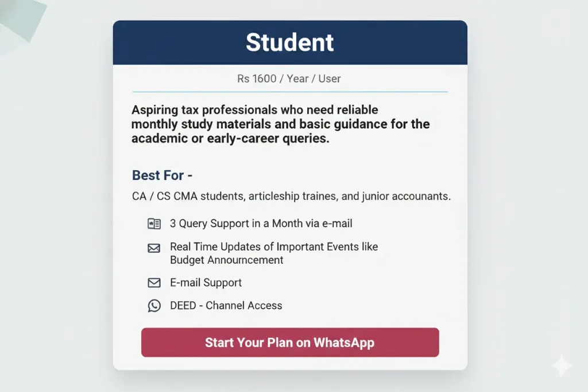Click the WhatsApp icon beside DEED channel access
This screenshot has height=392, width=588.
pos(153,305)
